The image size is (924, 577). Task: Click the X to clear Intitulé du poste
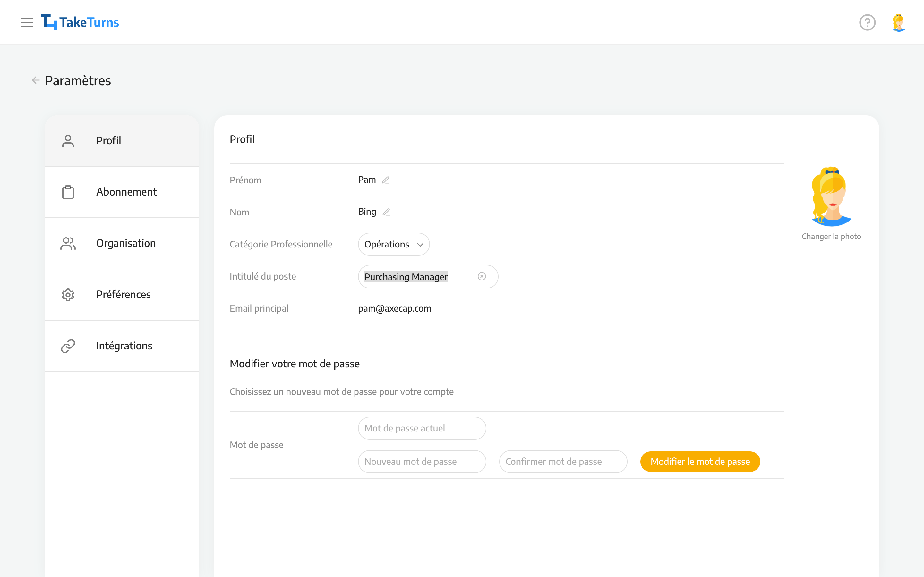(x=482, y=276)
